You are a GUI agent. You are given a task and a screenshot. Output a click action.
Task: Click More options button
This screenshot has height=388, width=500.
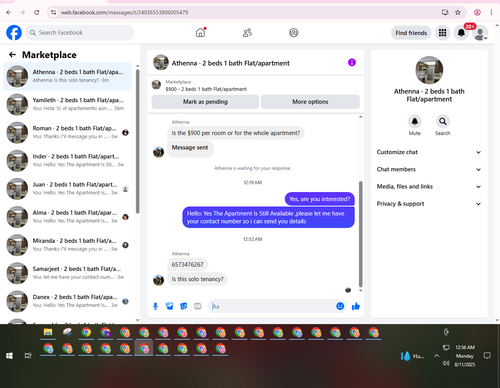coord(310,102)
